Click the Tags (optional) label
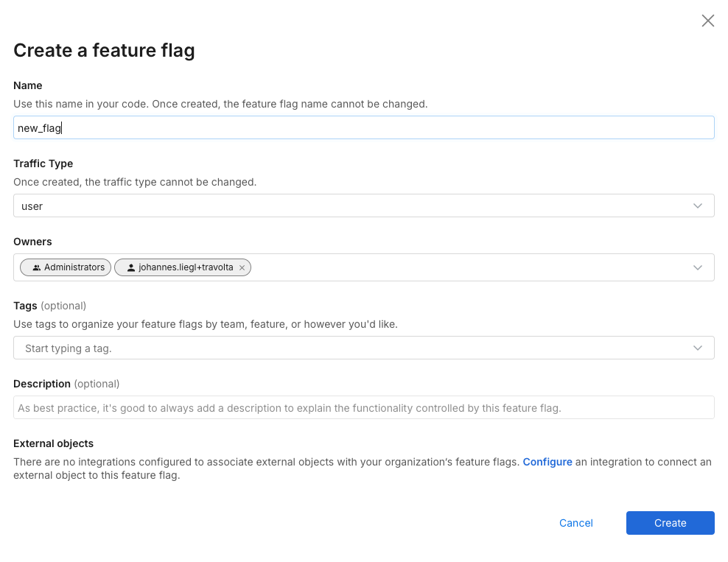 tap(49, 306)
